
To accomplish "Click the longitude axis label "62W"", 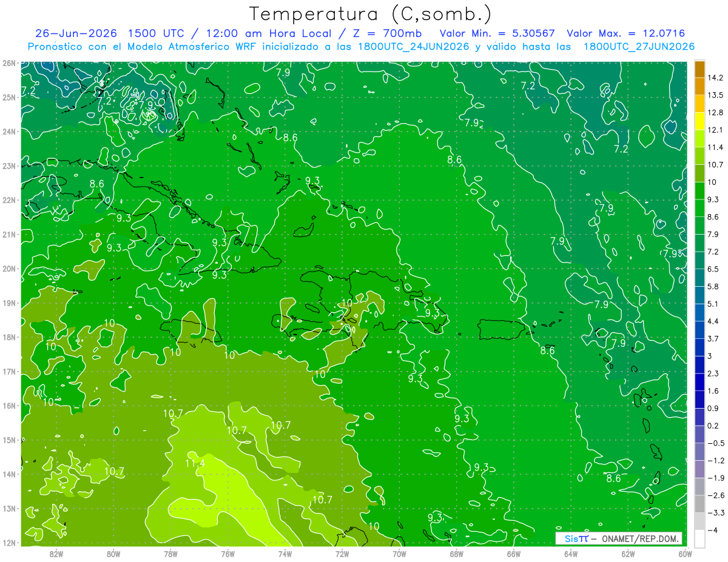I will pyautogui.click(x=629, y=554).
